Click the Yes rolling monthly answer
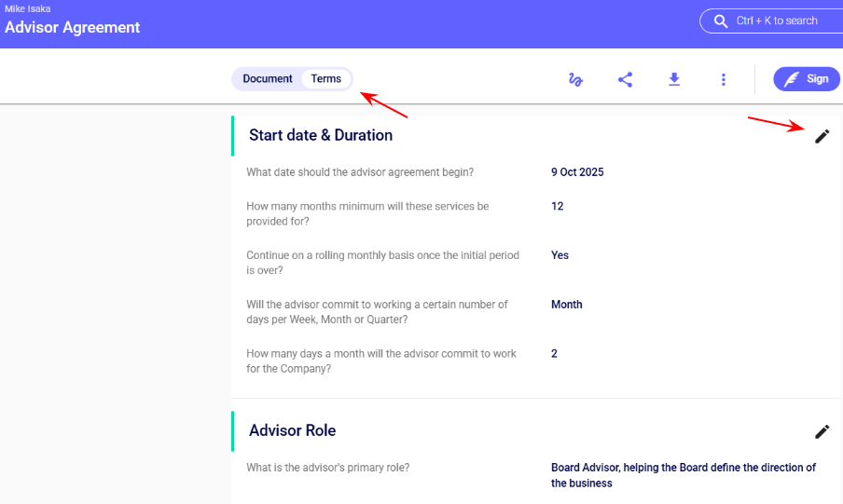The image size is (843, 504). coord(560,255)
